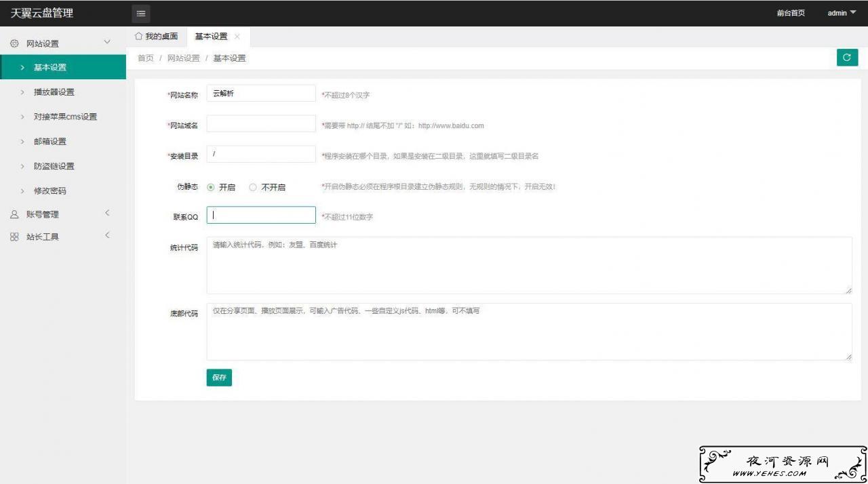Click the 伪静态 field label

(187, 186)
